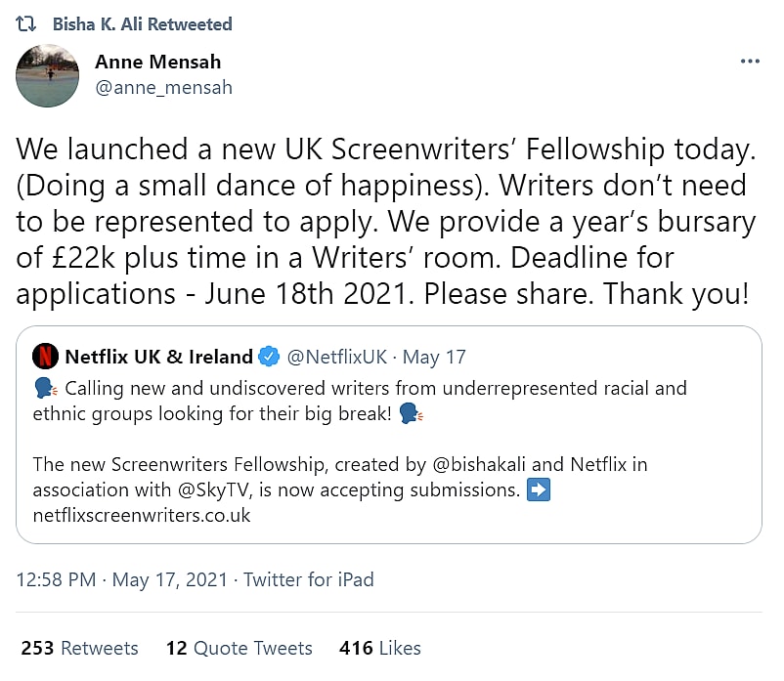The height and width of the screenshot is (681, 784).
Task: Click the Netflix N logo avatar
Action: point(45,357)
